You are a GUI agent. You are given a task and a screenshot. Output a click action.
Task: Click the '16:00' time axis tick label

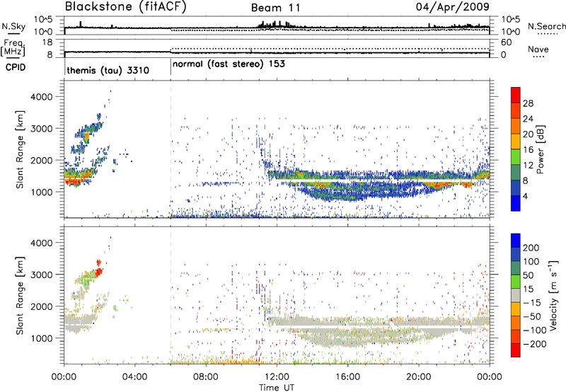[x=347, y=377]
